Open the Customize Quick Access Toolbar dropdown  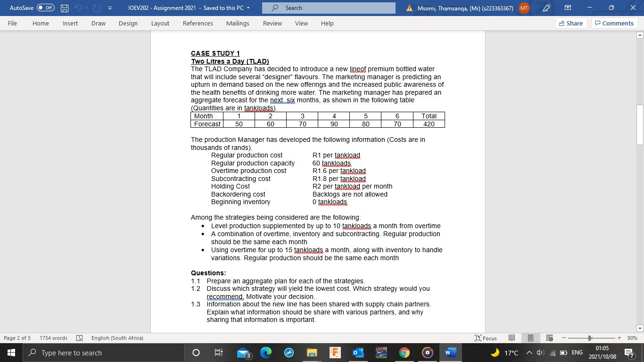pos(110,8)
